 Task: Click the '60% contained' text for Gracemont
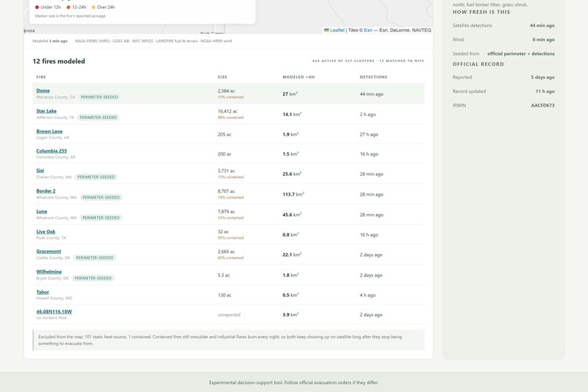[x=231, y=258]
